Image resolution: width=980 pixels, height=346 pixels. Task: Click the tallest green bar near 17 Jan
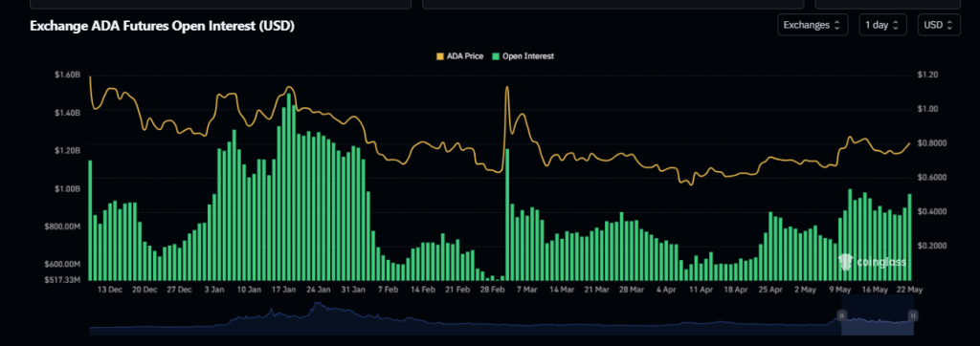click(289, 187)
